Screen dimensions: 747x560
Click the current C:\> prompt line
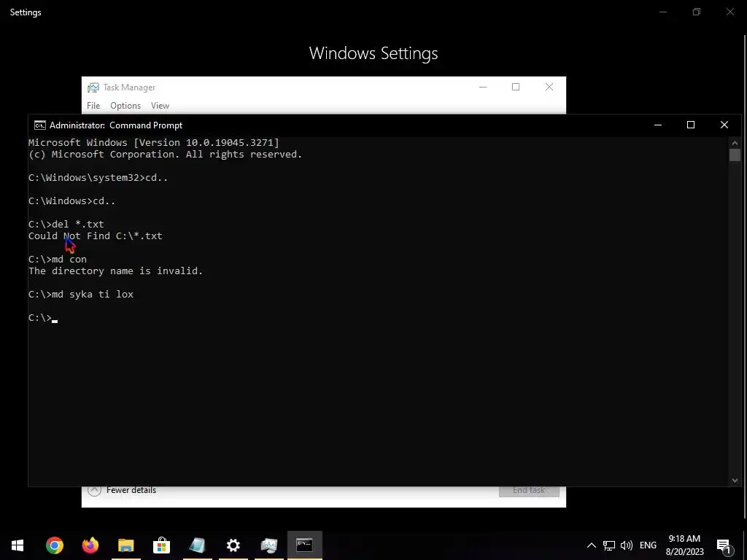tap(43, 318)
